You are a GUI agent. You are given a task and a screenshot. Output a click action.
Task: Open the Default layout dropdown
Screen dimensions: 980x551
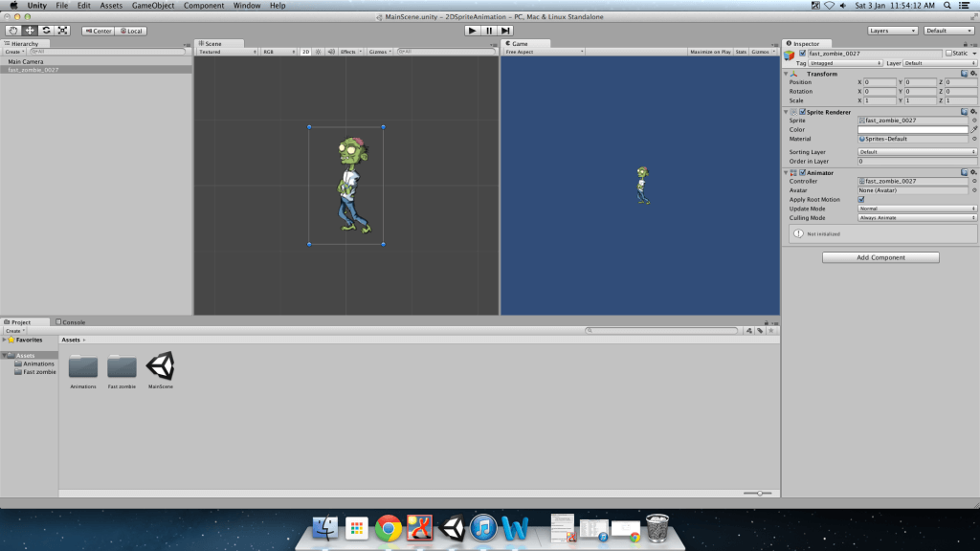(948, 31)
